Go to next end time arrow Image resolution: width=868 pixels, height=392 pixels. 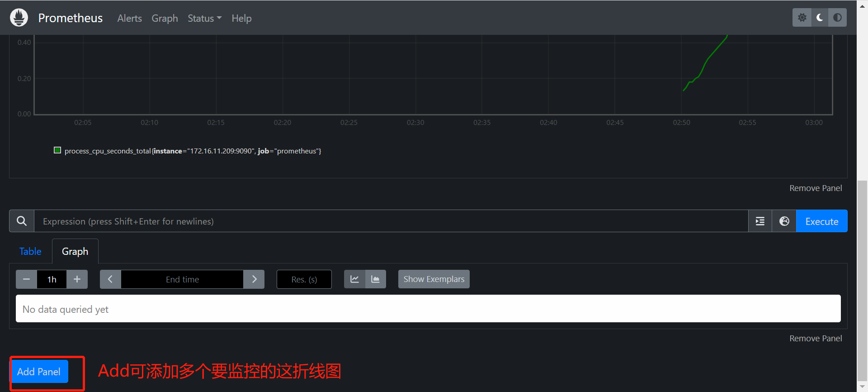click(x=254, y=279)
